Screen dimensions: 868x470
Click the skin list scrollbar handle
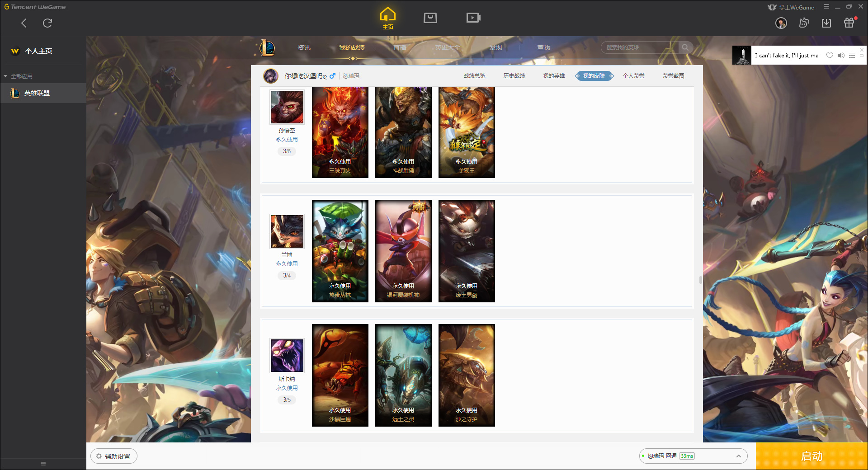tap(700, 280)
